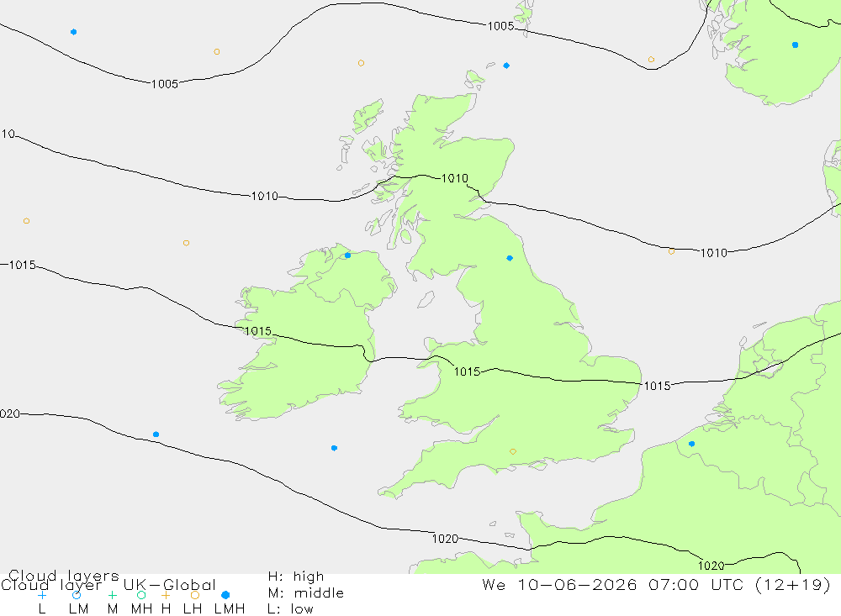The height and width of the screenshot is (616, 841).
Task: Click the 'LMH' legend label text
Action: (230, 609)
